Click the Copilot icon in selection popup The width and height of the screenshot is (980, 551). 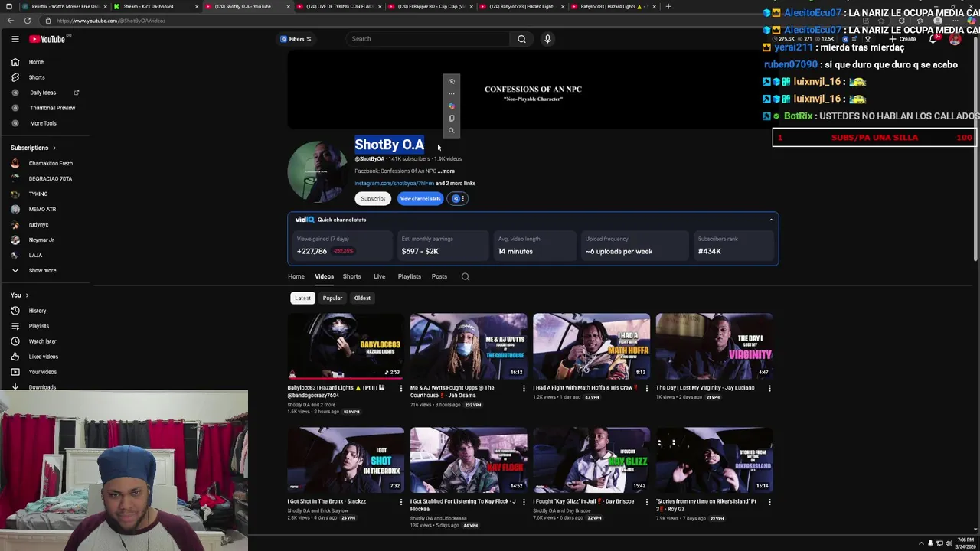point(452,106)
